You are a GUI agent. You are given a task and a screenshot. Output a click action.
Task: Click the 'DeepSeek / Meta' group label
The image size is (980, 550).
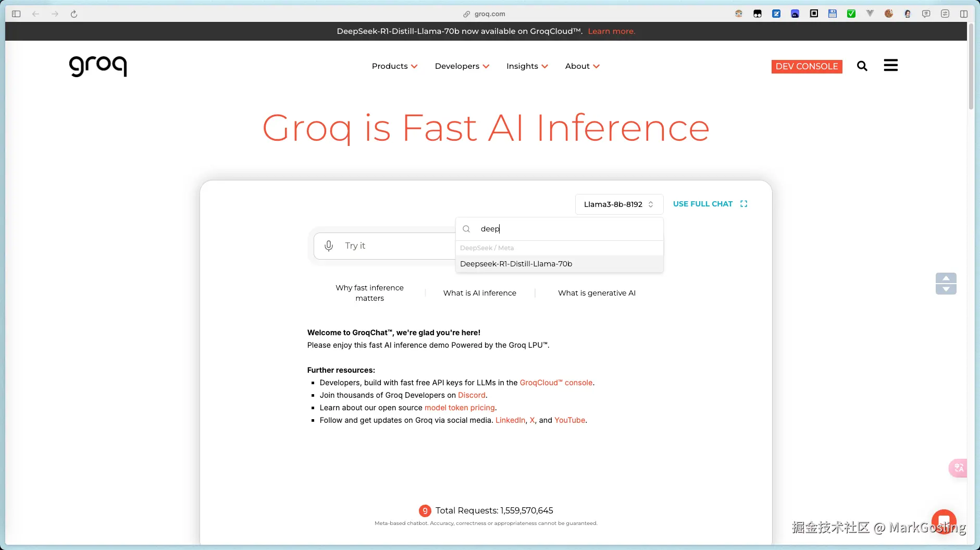(x=487, y=248)
